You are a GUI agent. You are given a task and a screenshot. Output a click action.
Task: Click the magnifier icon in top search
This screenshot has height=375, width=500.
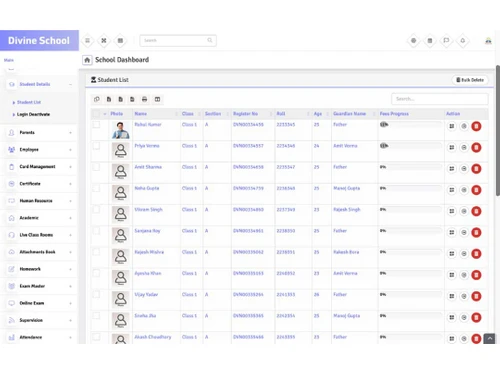pos(210,40)
